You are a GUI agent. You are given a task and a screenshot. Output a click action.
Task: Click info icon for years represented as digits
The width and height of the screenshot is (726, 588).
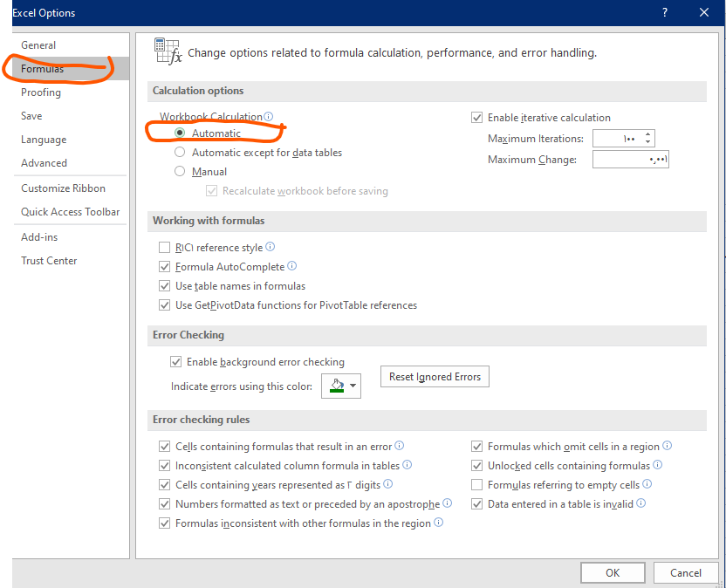click(388, 484)
